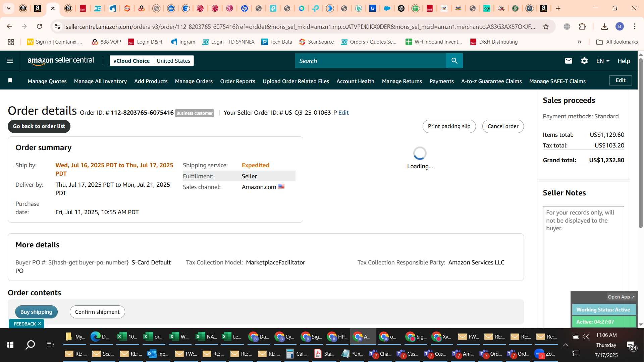Open the All Bookmarks folder
644x362 pixels.
click(x=617, y=42)
